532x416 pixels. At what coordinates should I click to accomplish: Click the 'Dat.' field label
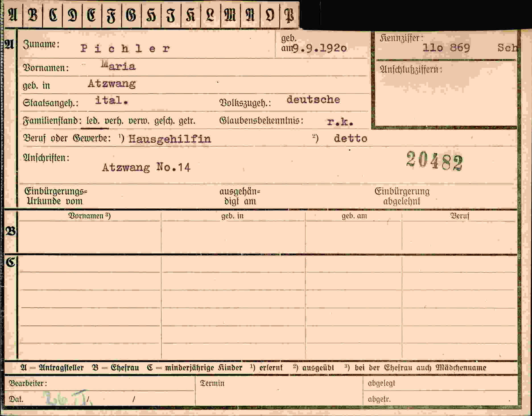point(16,399)
